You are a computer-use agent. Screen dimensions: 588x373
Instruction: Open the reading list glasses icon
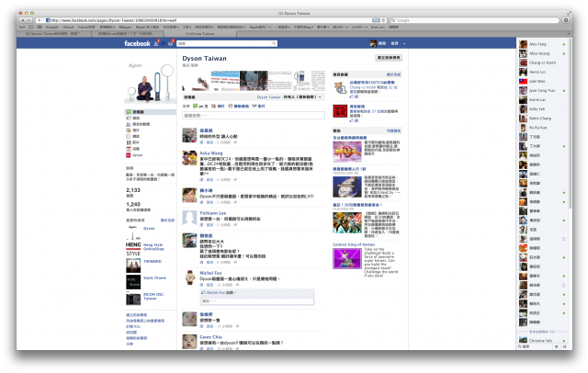tap(22, 27)
